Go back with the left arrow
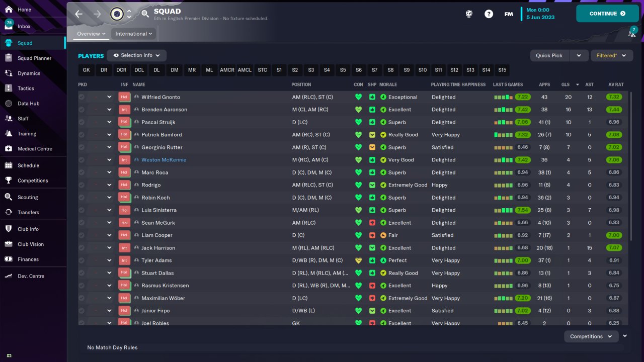Image resolution: width=644 pixels, height=362 pixels. point(79,14)
